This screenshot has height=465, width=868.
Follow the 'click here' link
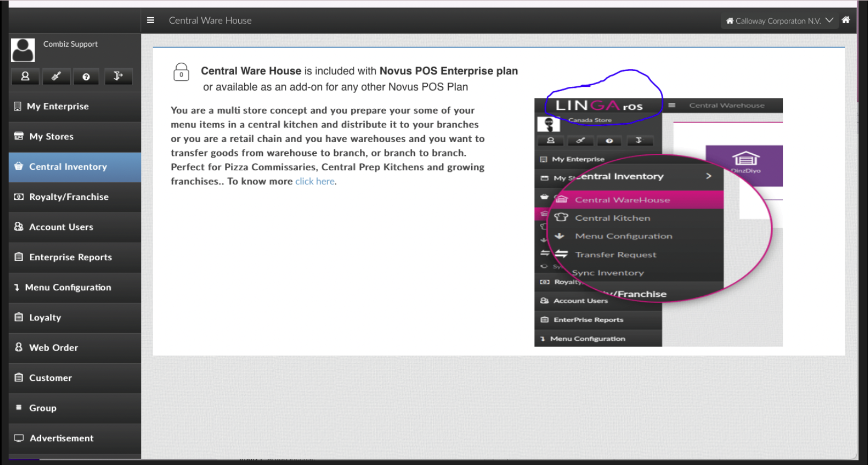coord(315,182)
